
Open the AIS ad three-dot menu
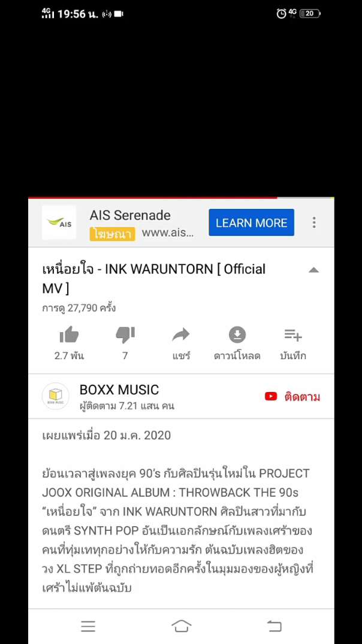pyautogui.click(x=314, y=223)
